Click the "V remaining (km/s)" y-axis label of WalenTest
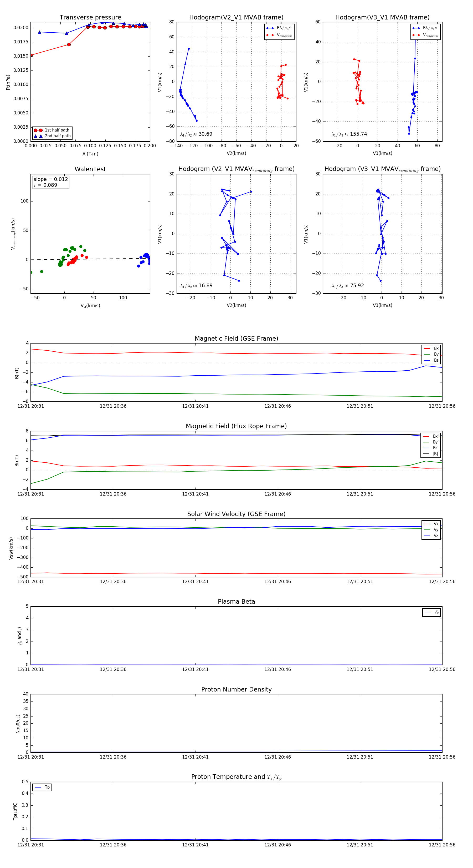Image resolution: width=473 pixels, height=868 pixels. tap(13, 234)
